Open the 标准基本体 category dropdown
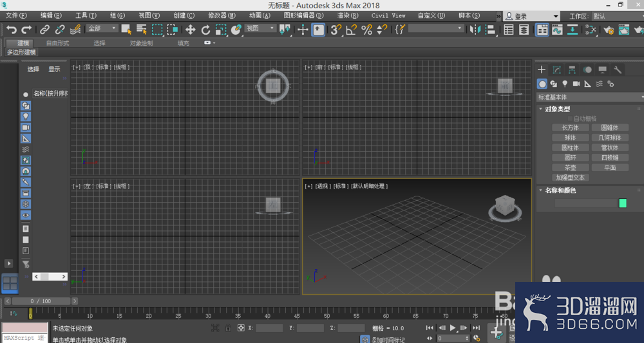The height and width of the screenshot is (343, 644). pos(590,97)
